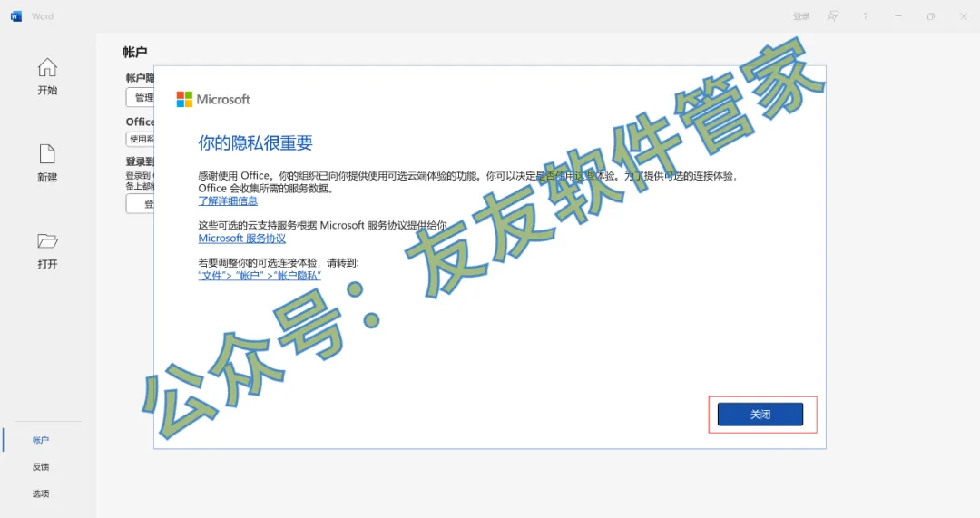
Task: Open the 了解详细信息 link
Action: (228, 201)
